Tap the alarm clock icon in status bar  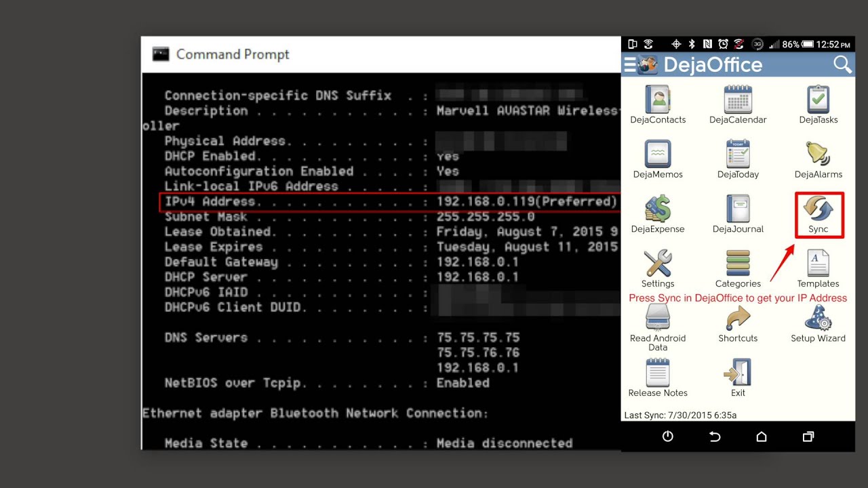(x=723, y=44)
